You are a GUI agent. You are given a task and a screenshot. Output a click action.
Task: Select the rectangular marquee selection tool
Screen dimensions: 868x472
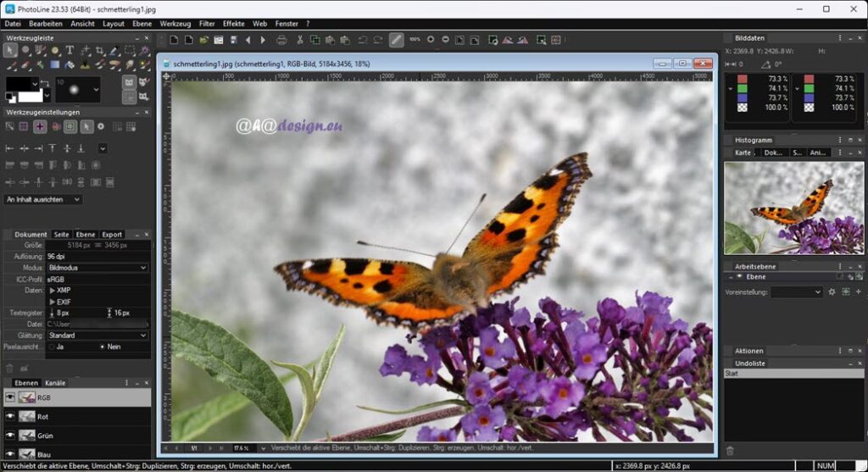(x=130, y=51)
